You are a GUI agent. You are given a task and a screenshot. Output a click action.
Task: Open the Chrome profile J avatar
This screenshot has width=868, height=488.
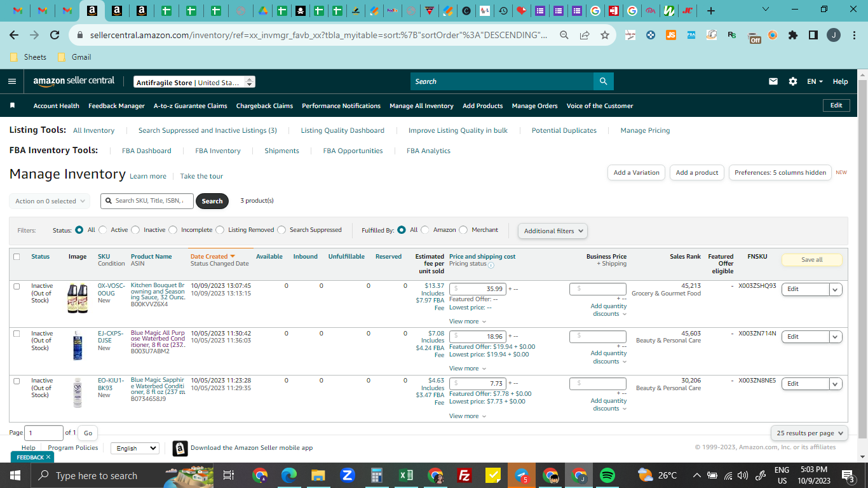coord(834,36)
